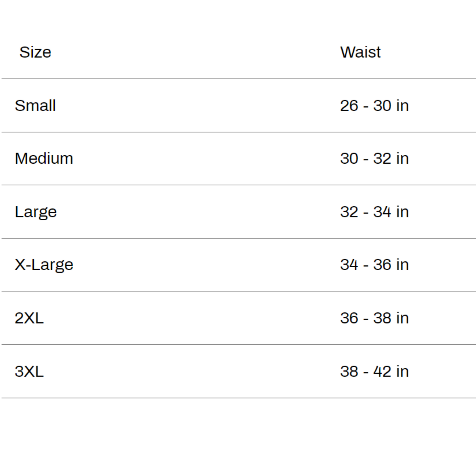Click the Waist column header
476x476 pixels.
pos(360,52)
